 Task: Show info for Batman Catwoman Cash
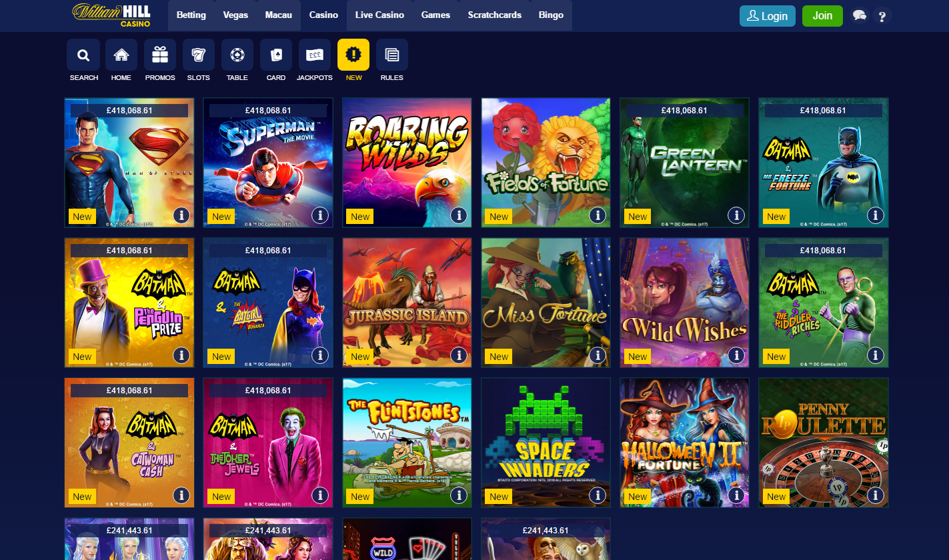click(181, 495)
